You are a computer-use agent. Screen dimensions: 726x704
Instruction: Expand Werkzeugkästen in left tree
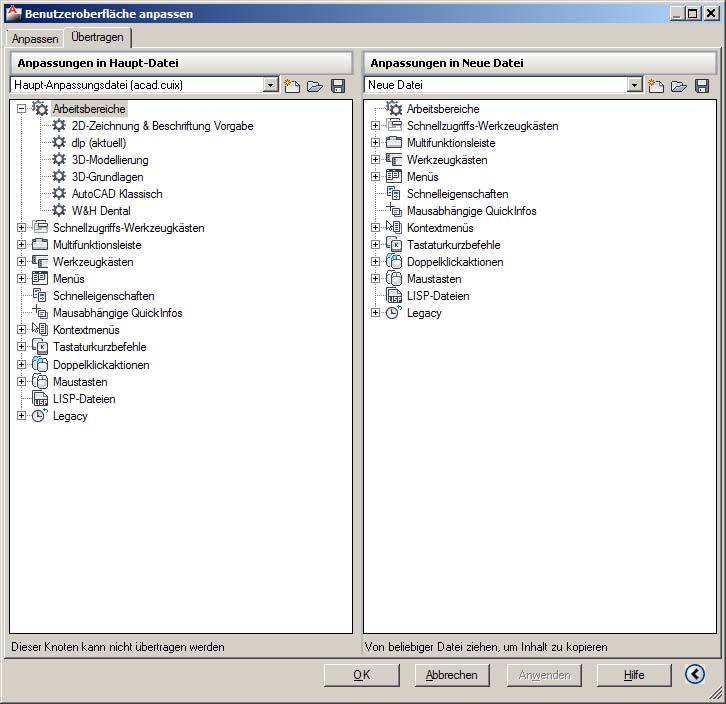coord(21,262)
